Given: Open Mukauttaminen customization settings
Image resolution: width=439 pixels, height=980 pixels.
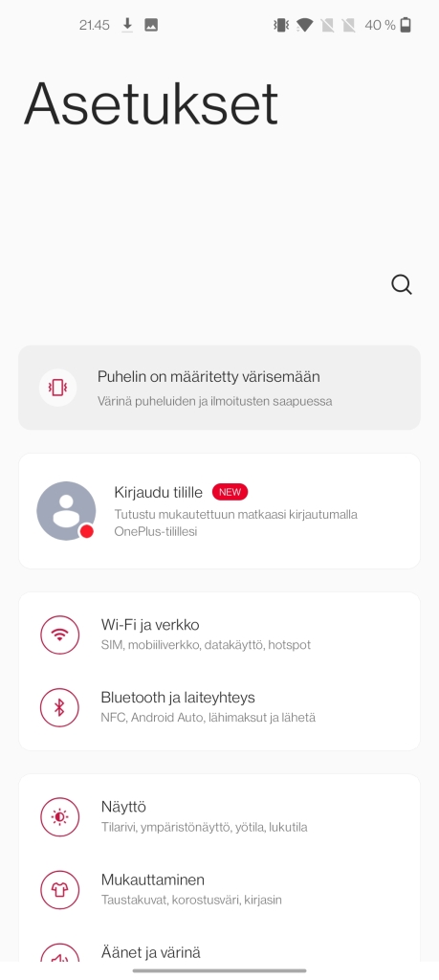Looking at the screenshot, I should 219,889.
